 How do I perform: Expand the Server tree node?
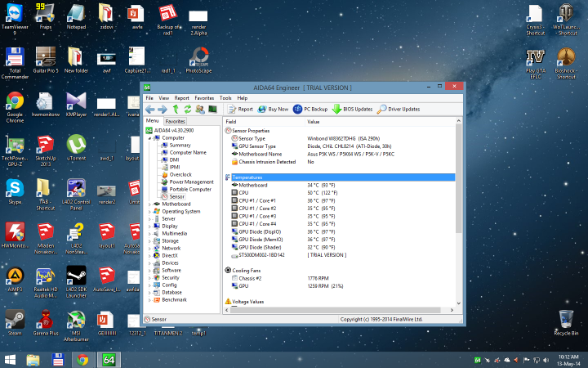[149, 219]
